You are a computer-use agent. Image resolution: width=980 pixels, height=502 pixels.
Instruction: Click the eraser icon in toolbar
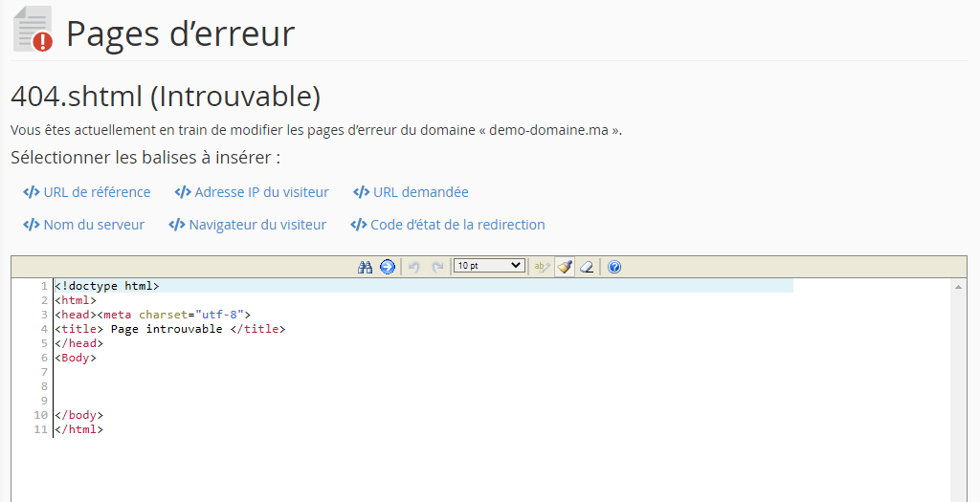(x=587, y=267)
